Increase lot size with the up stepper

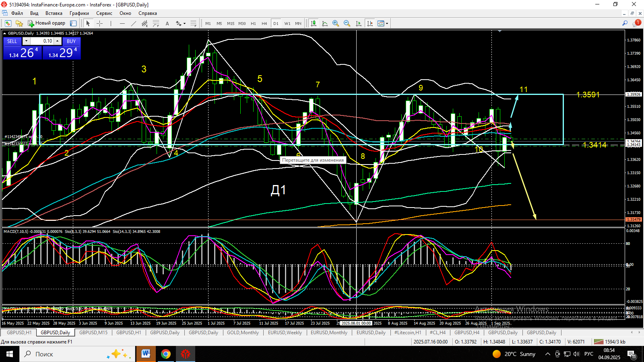point(58,41)
